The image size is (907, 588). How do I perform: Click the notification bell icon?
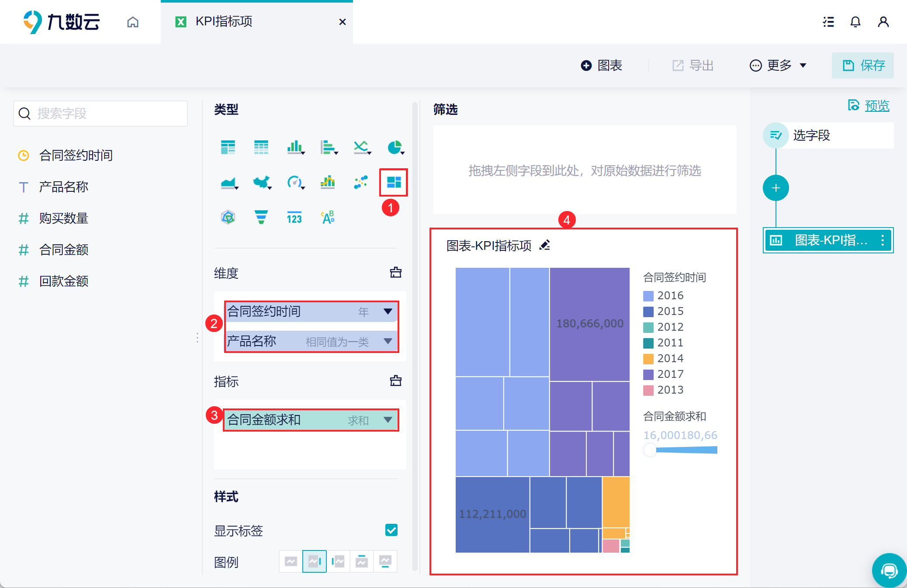pyautogui.click(x=855, y=22)
